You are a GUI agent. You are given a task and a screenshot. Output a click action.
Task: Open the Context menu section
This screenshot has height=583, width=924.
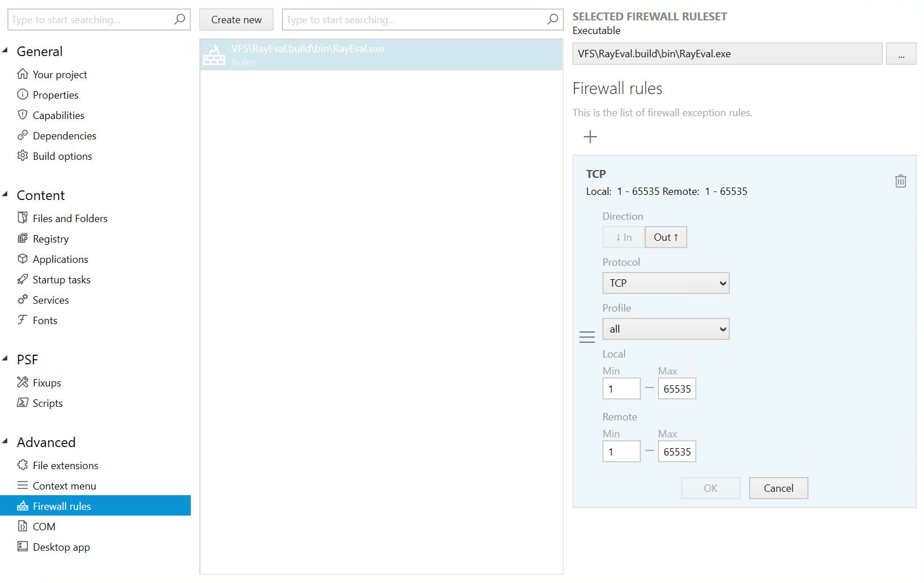coord(64,486)
